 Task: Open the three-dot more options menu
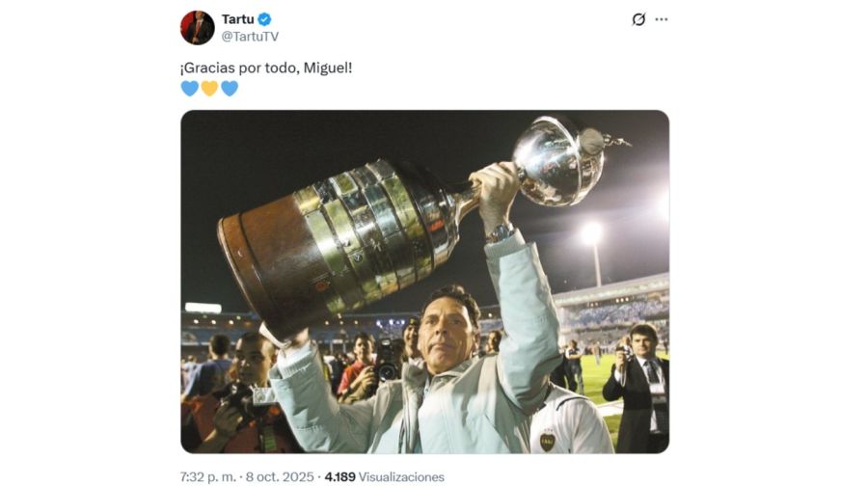662,19
